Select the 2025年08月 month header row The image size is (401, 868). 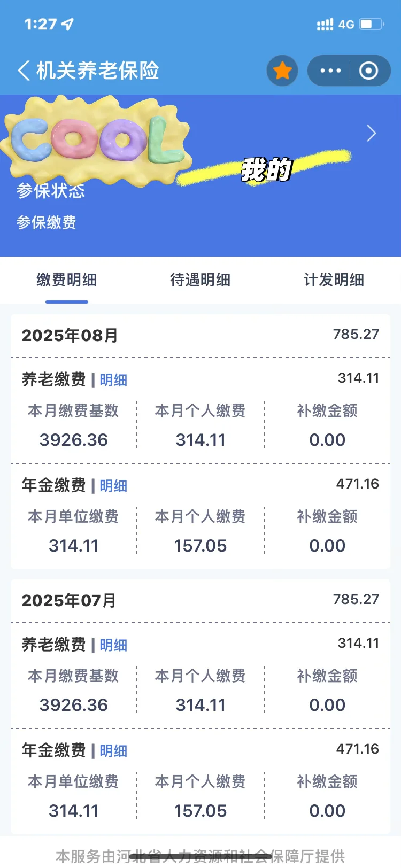[x=200, y=336]
